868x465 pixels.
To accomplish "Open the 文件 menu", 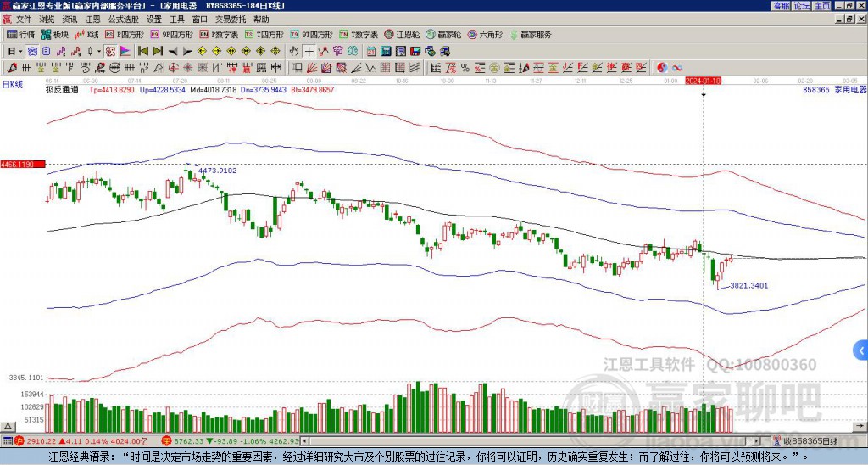I will click(x=24, y=20).
